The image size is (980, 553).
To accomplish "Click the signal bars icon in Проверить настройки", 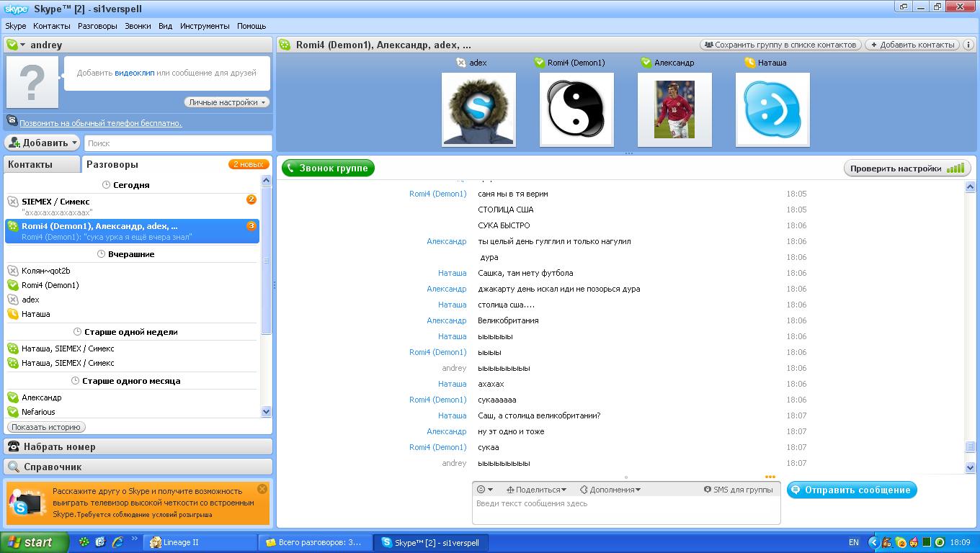I will click(955, 168).
